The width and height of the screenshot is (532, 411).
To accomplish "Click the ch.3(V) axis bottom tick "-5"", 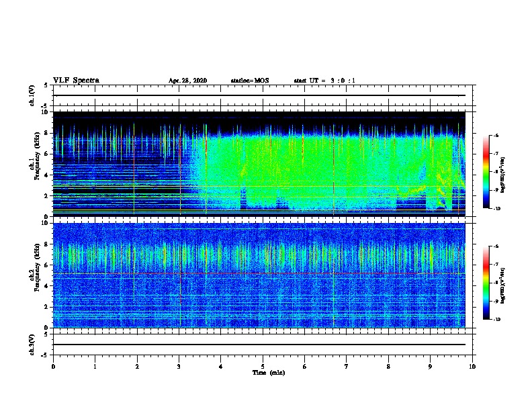I will coord(45,355).
